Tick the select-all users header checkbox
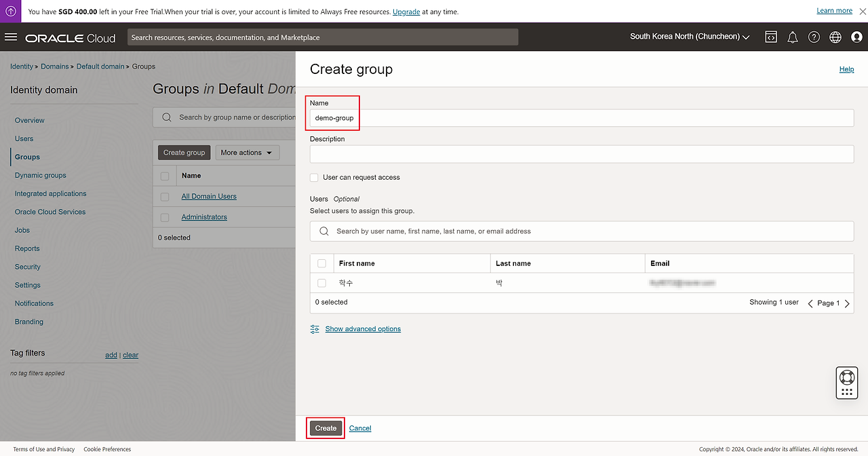868x456 pixels. [x=322, y=263]
